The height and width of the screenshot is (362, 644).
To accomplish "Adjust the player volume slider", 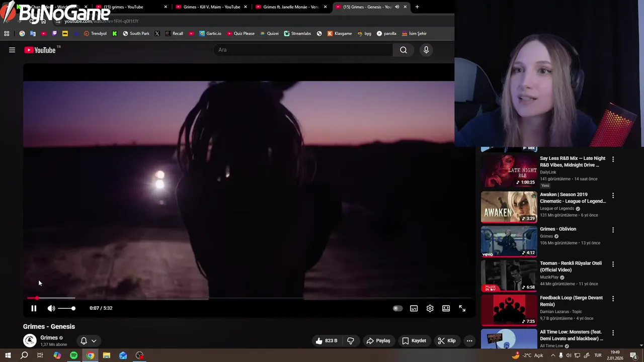I will click(66, 308).
